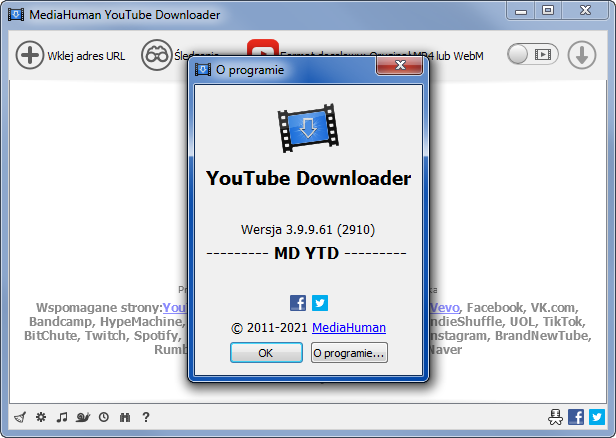
Task: Click the Twitter icon in the About dialog
Action: click(320, 303)
